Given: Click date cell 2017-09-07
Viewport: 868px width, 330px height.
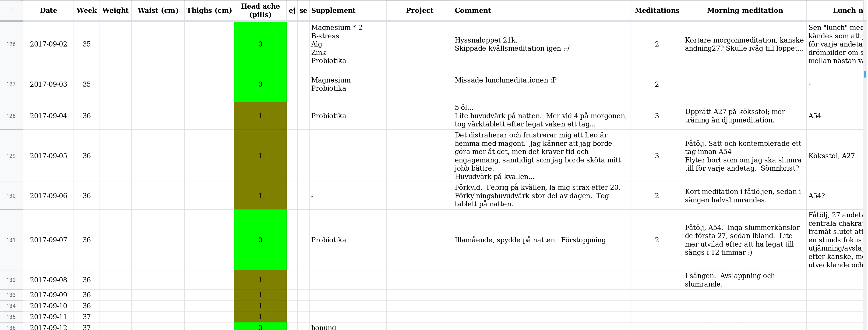Looking at the screenshot, I should click(49, 240).
